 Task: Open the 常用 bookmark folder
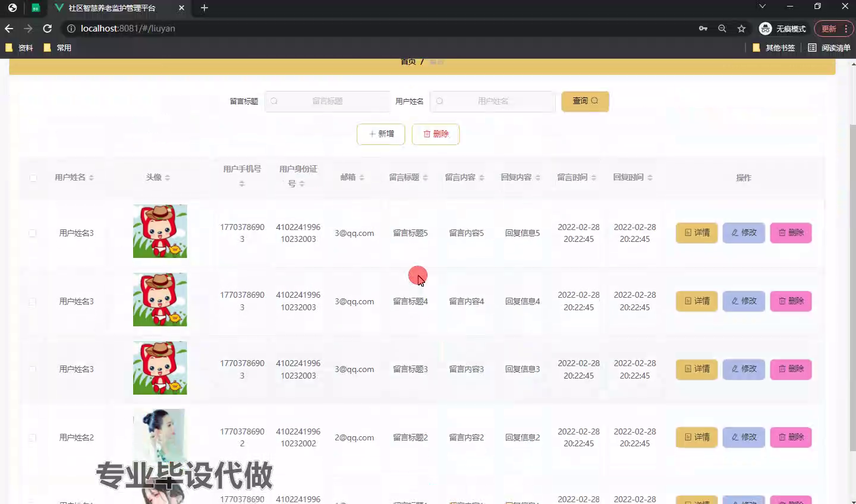pyautogui.click(x=58, y=48)
